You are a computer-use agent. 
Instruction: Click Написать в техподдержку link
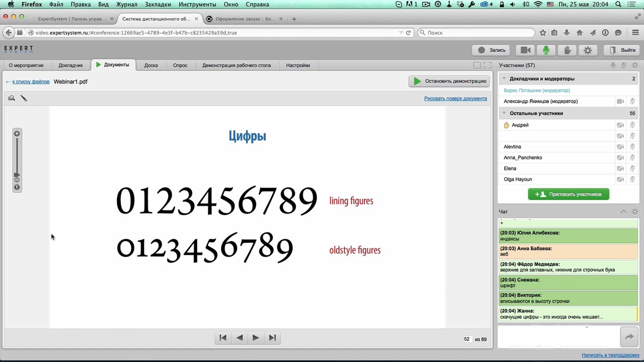click(x=610, y=355)
